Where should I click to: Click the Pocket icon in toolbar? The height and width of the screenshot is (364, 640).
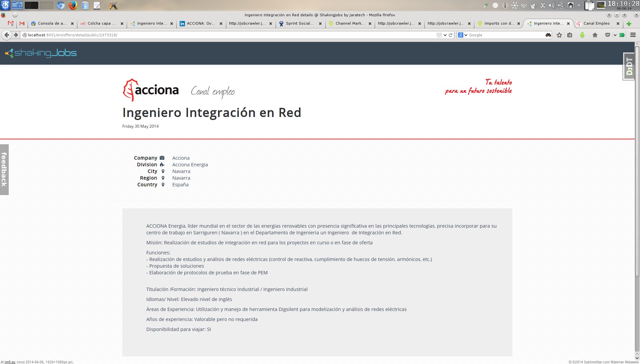pos(608,35)
